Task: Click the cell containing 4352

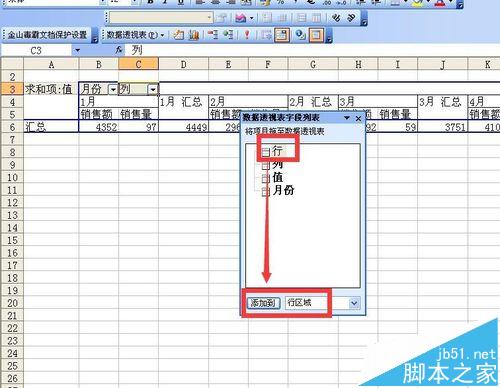Action: point(99,127)
